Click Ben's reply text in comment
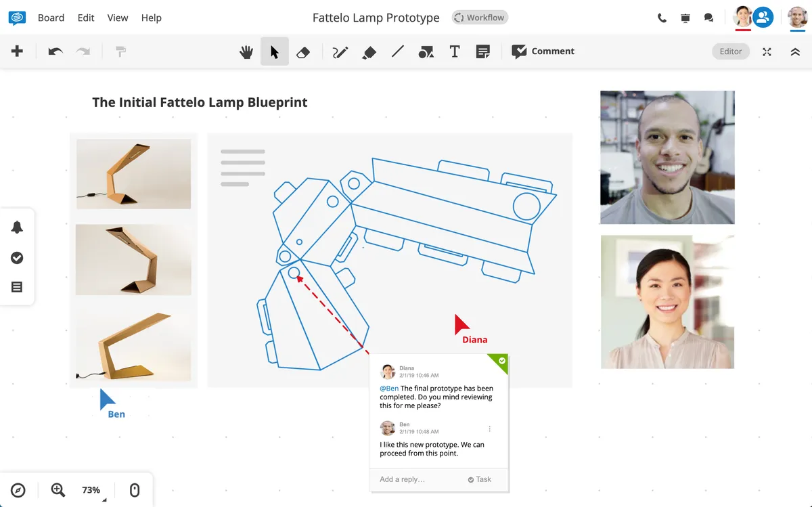 click(432, 449)
